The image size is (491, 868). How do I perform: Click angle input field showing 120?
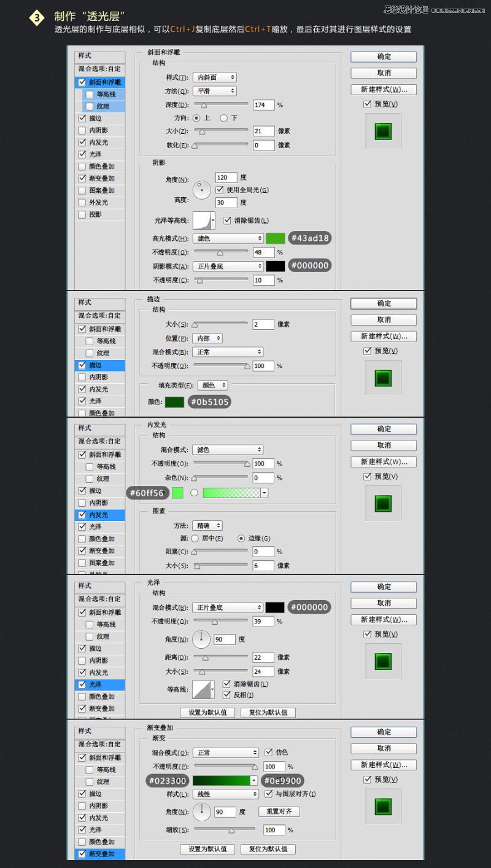pyautogui.click(x=226, y=178)
